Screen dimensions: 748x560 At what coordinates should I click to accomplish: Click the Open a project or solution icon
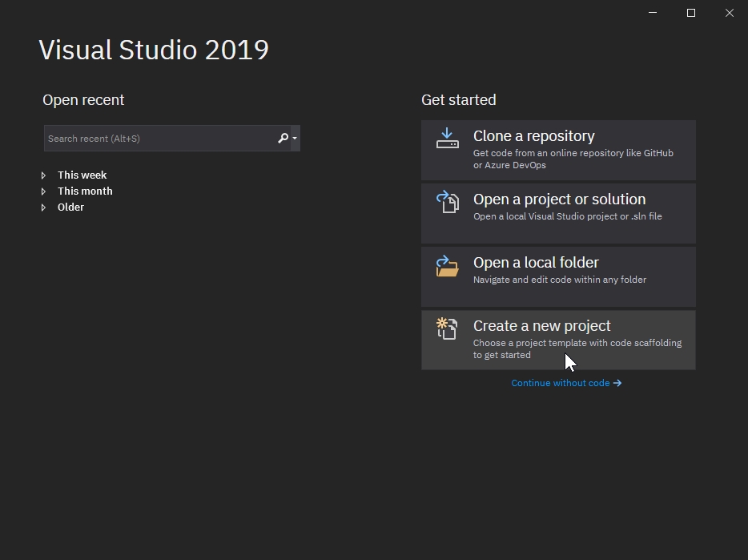pos(447,202)
